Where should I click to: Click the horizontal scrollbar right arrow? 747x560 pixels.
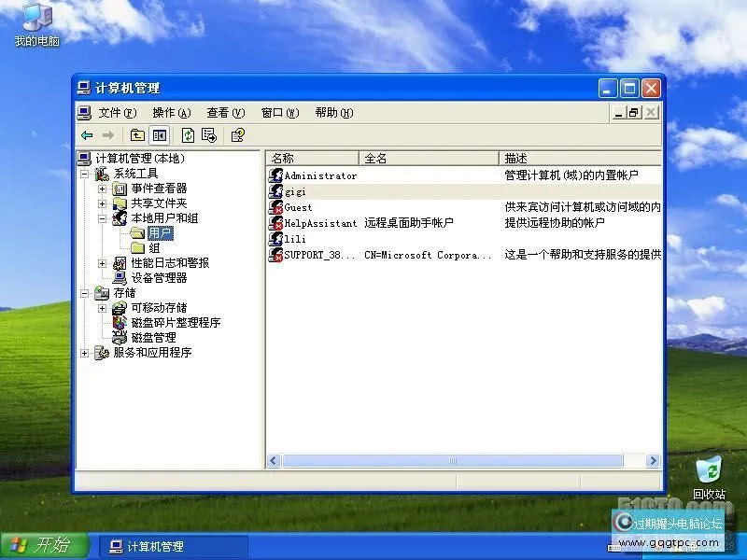652,459
